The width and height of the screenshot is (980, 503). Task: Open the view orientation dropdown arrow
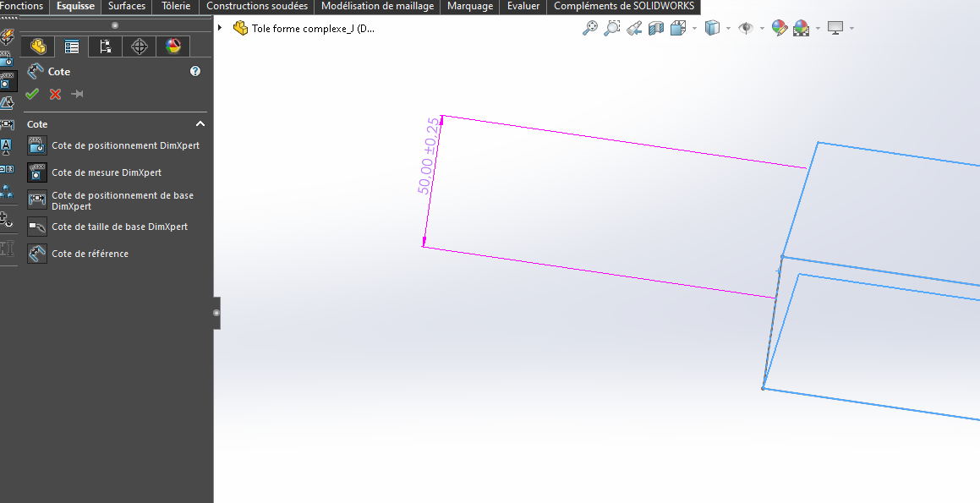coord(694,29)
